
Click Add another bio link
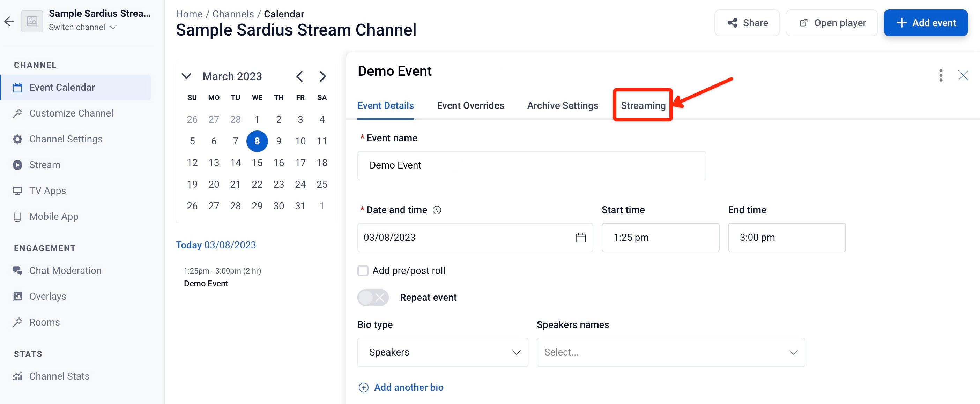401,388
